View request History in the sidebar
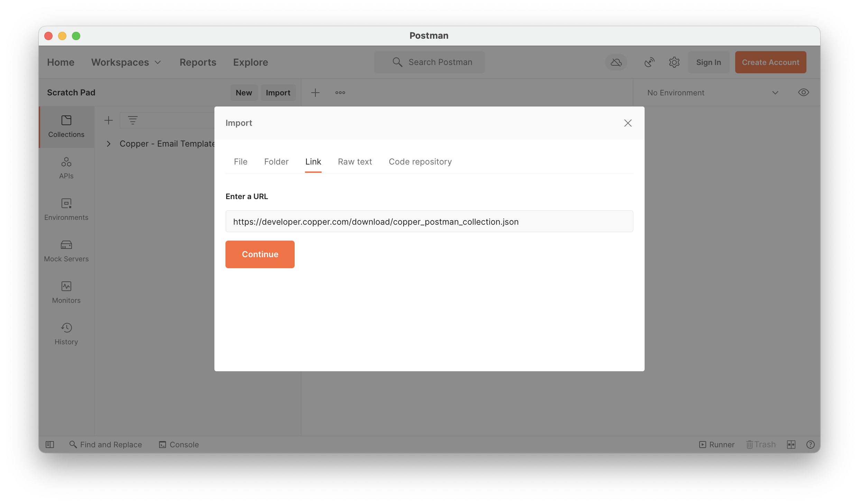Viewport: 859px width, 504px height. pos(66,334)
